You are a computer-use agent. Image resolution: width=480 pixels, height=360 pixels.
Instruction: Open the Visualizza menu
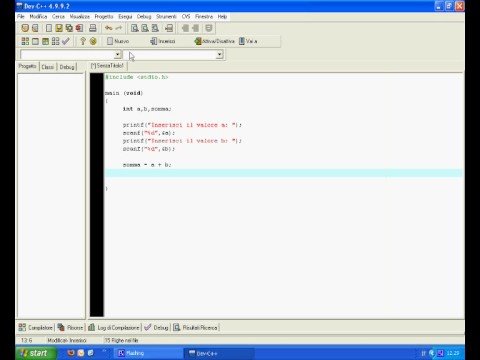coord(80,16)
